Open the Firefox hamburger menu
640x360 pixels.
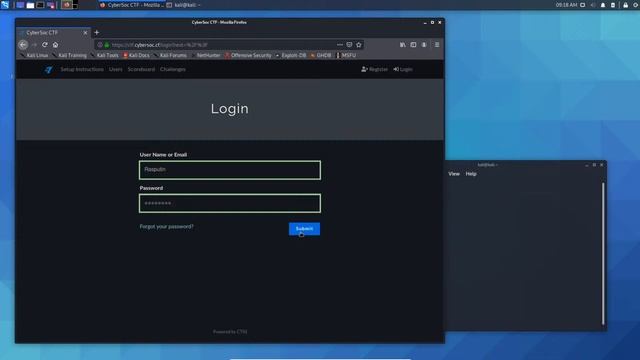click(x=437, y=44)
